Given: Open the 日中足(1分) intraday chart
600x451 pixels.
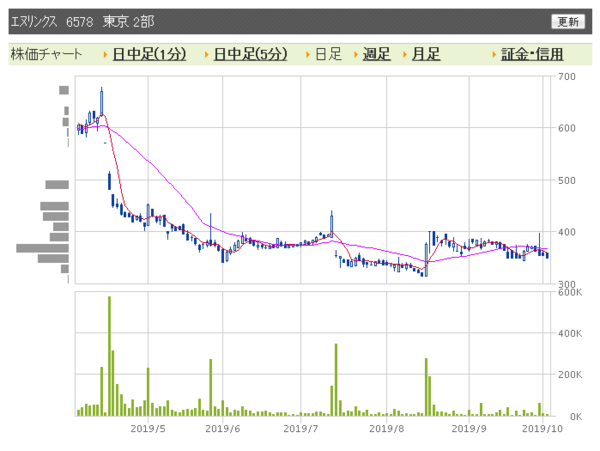Looking at the screenshot, I should pos(146,54).
